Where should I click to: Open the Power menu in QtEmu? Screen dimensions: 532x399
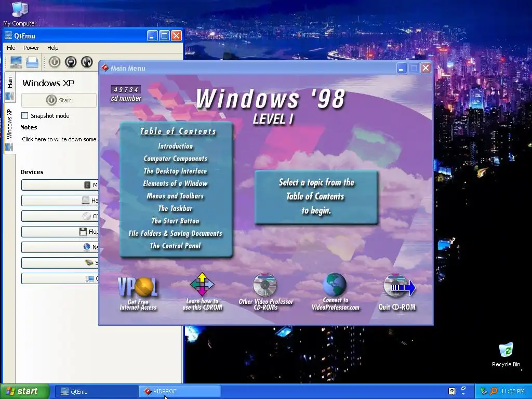31,48
